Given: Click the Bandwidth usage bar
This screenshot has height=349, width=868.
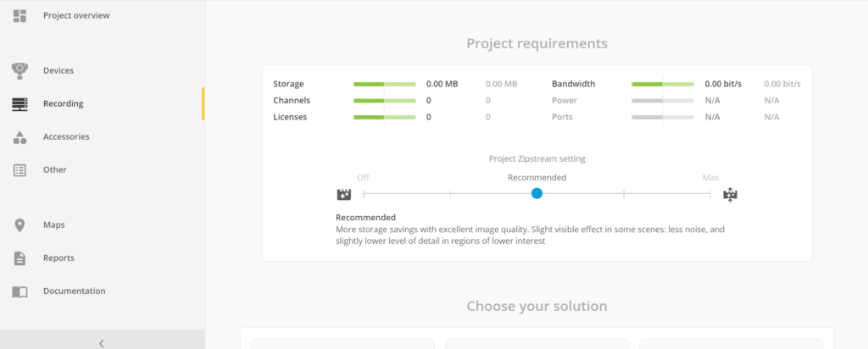Looking at the screenshot, I should pyautogui.click(x=663, y=84).
